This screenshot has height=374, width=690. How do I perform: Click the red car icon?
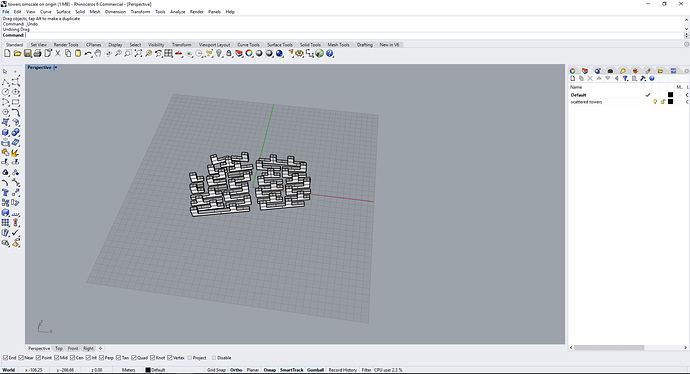tap(178, 53)
